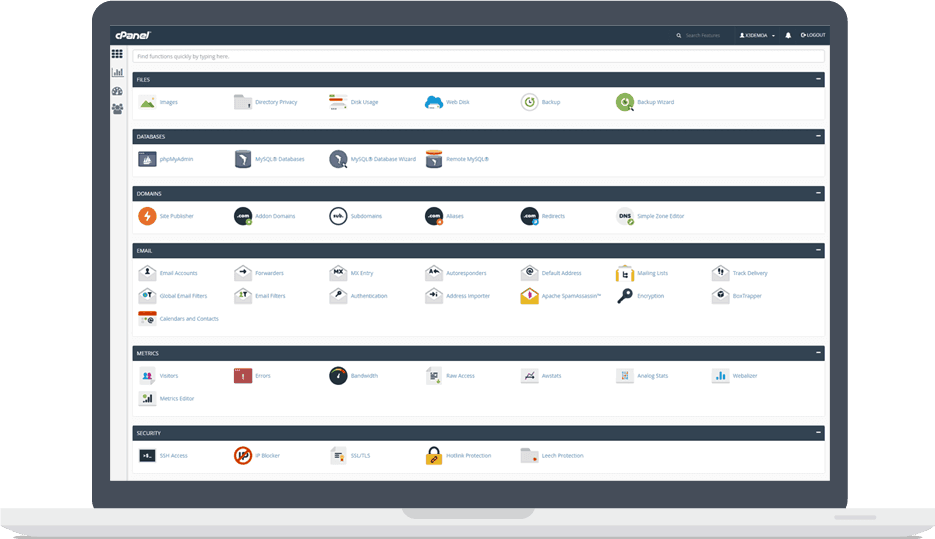Viewport: 935px width, 539px height.
Task: Open the User Manager sidebar tab
Action: pyautogui.click(x=118, y=108)
